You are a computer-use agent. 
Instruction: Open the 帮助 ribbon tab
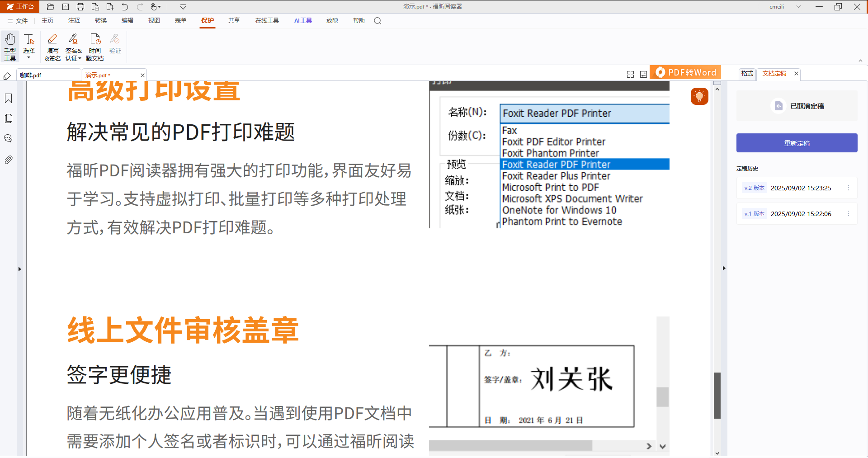359,21
